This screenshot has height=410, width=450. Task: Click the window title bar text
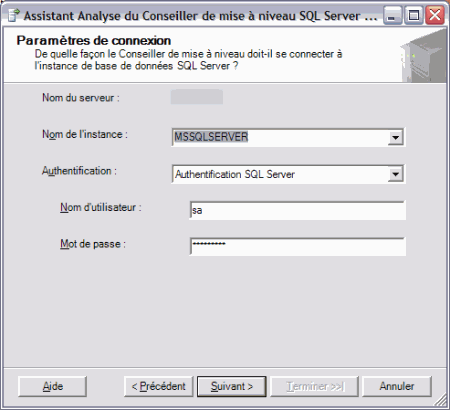200,16
